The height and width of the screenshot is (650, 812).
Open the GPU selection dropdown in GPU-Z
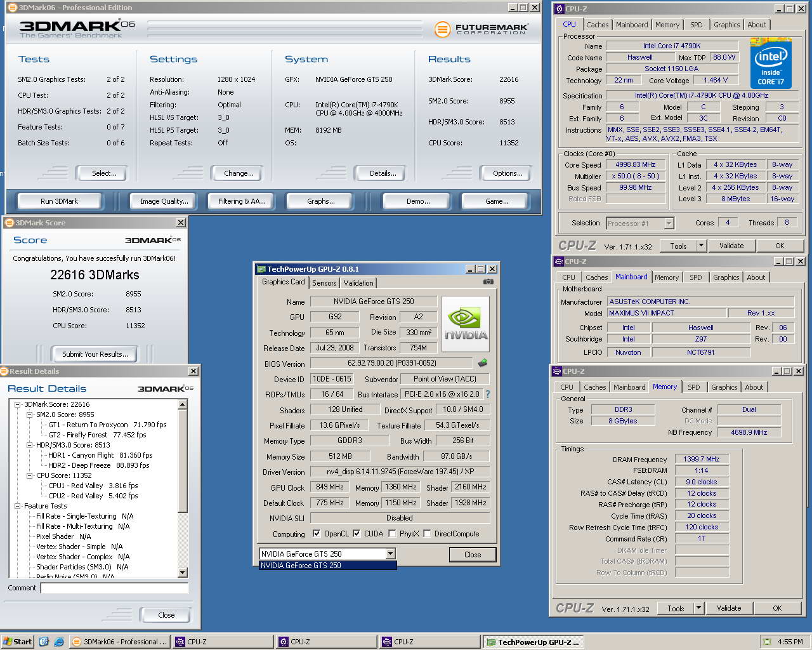pos(390,554)
